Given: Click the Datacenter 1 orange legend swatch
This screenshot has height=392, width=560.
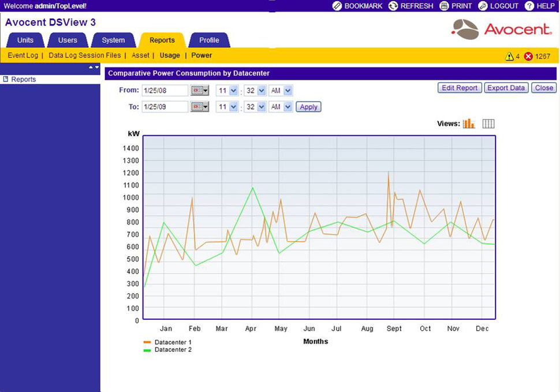Looking at the screenshot, I should click(x=147, y=342).
